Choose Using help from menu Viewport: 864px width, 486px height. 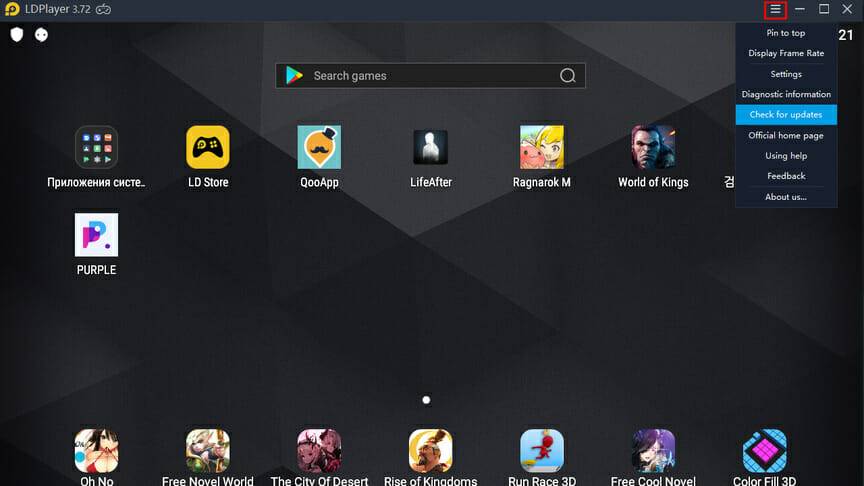[786, 156]
